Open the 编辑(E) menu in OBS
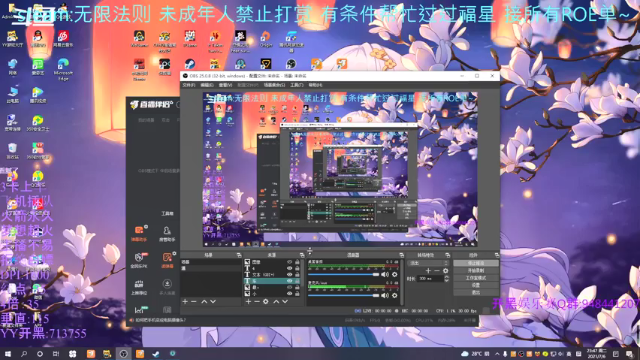Viewport: 640px width, 360px height. [207, 85]
